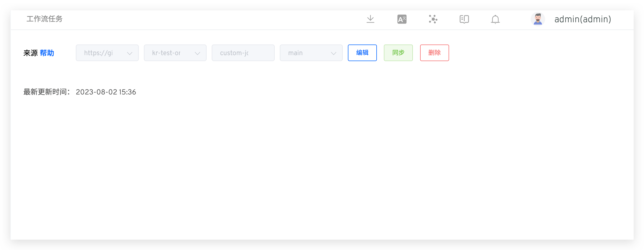
Task: Click the custom-jc repository input field
Action: [x=243, y=53]
